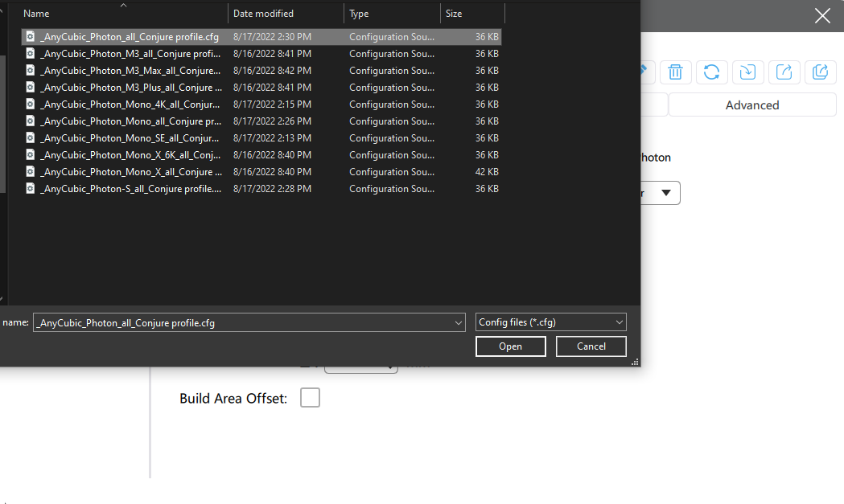Click the file icon of the Photon_M3_Max row
The width and height of the screenshot is (844, 504).
(x=31, y=71)
